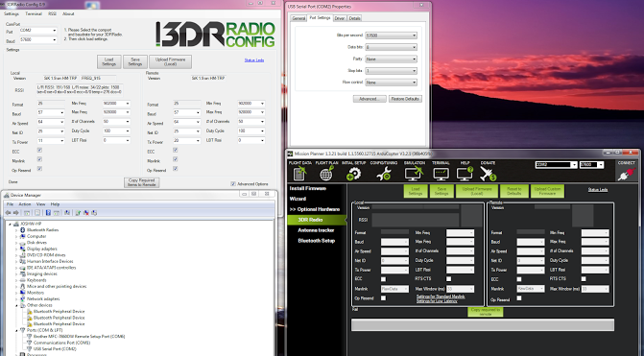The width and height of the screenshot is (644, 356).
Task: Toggle Advanced Options checkbox
Action: pyautogui.click(x=233, y=184)
